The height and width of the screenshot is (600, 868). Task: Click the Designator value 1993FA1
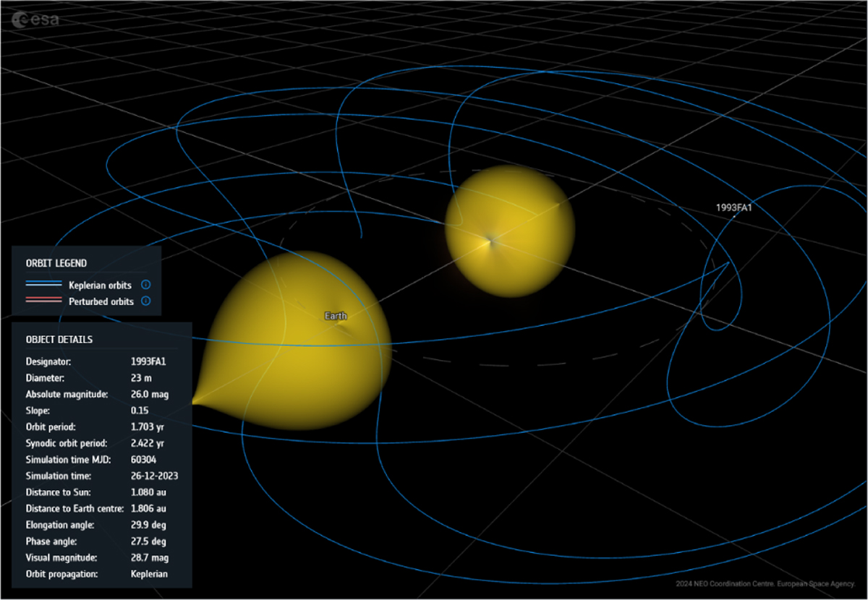tap(147, 361)
